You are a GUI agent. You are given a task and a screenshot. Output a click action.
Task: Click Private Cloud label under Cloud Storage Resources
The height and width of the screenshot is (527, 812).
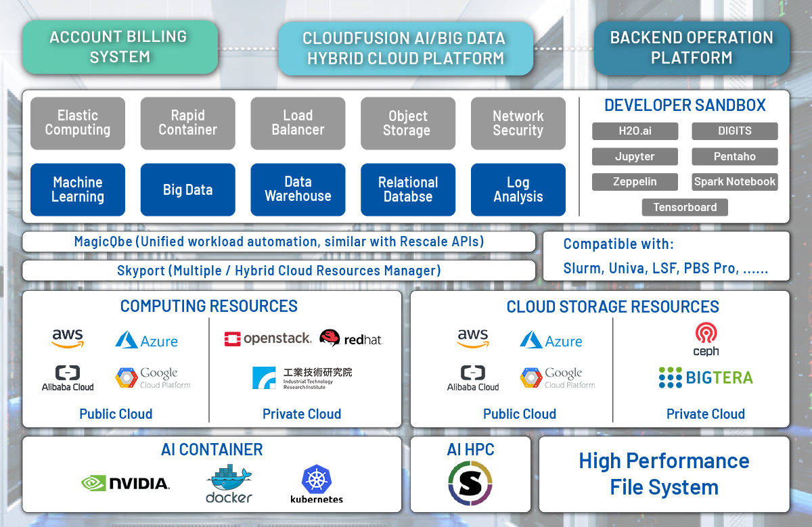(706, 414)
